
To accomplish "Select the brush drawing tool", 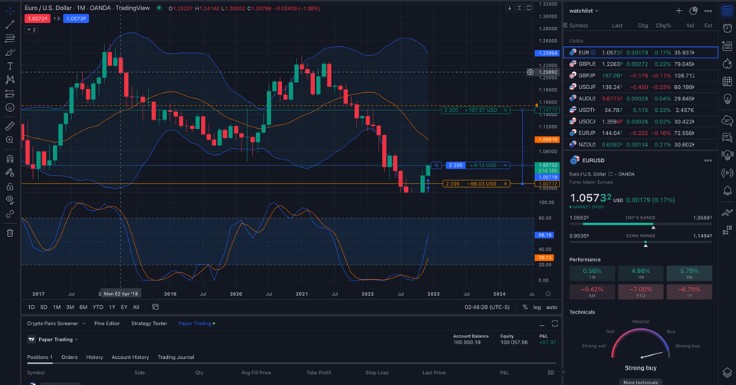I will (x=10, y=53).
